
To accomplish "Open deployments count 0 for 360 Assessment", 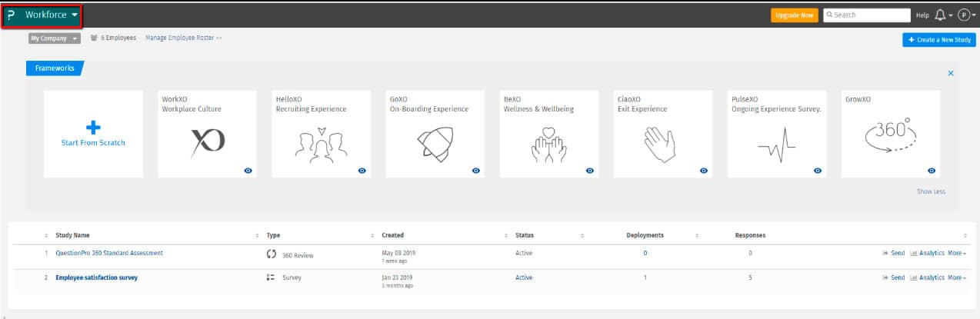I will tap(645, 253).
